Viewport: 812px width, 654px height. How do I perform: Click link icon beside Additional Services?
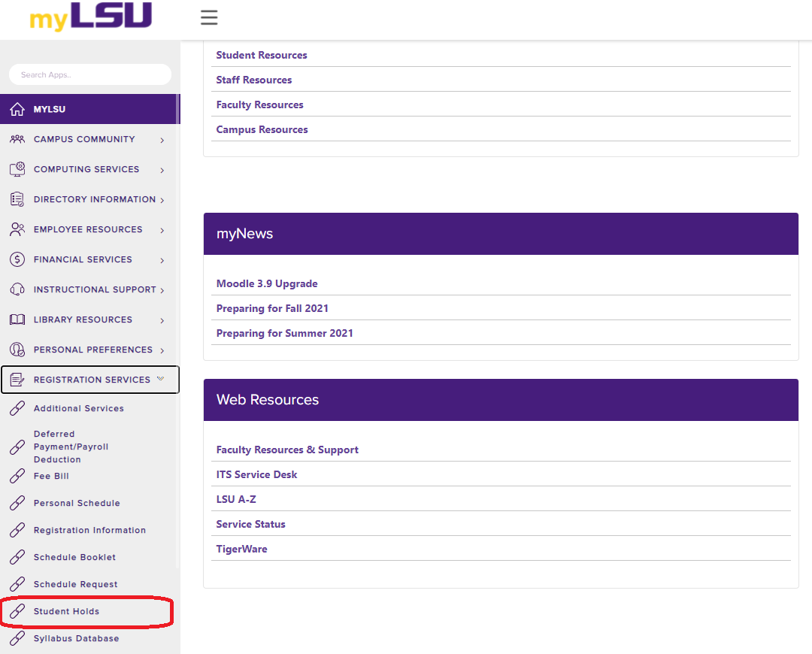point(17,408)
